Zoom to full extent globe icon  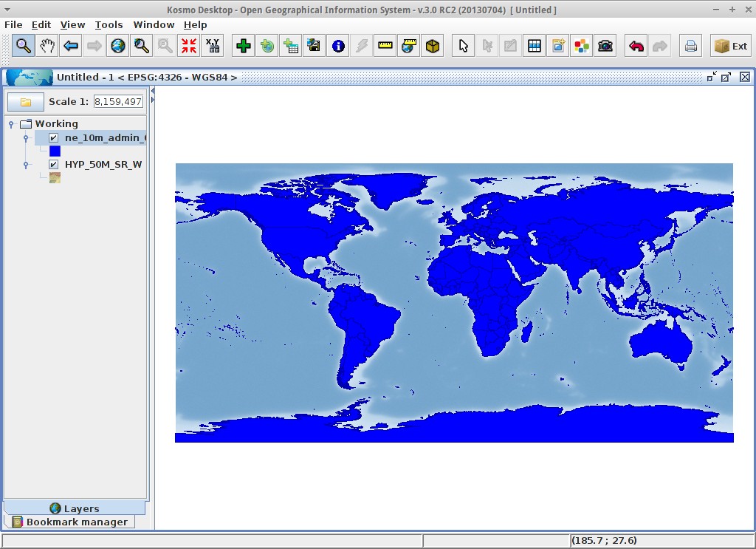[x=118, y=46]
